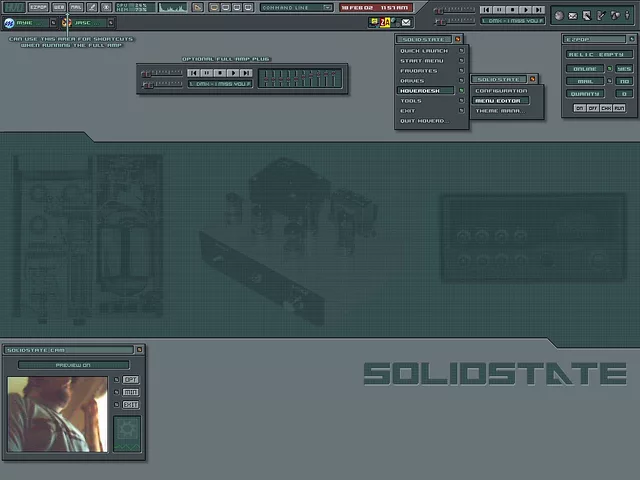Click the small toggle beside the EXIT button

tap(116, 404)
